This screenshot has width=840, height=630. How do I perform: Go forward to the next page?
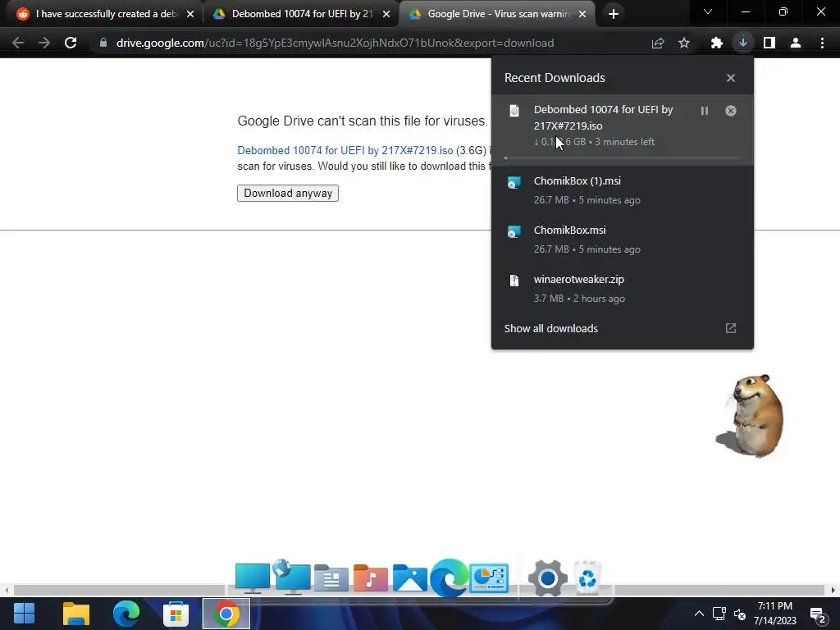pyautogui.click(x=44, y=43)
